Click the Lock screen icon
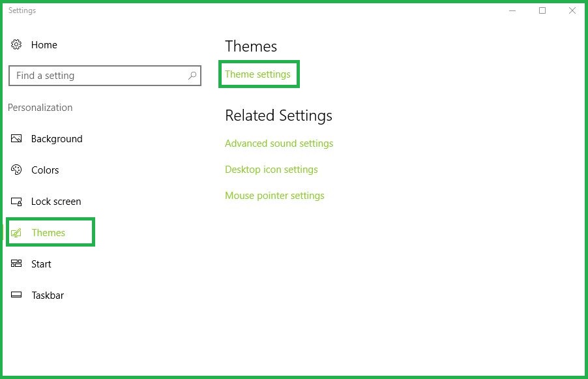The height and width of the screenshot is (379, 588). 16,202
